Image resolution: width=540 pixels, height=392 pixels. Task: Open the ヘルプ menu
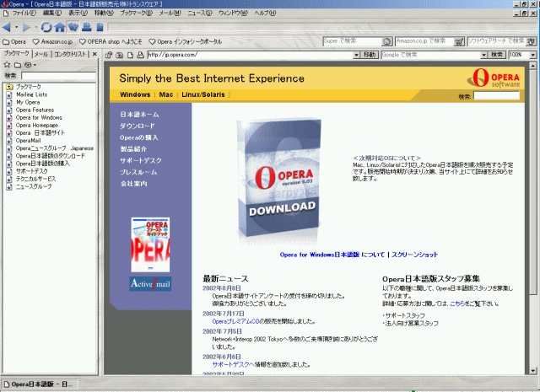265,13
